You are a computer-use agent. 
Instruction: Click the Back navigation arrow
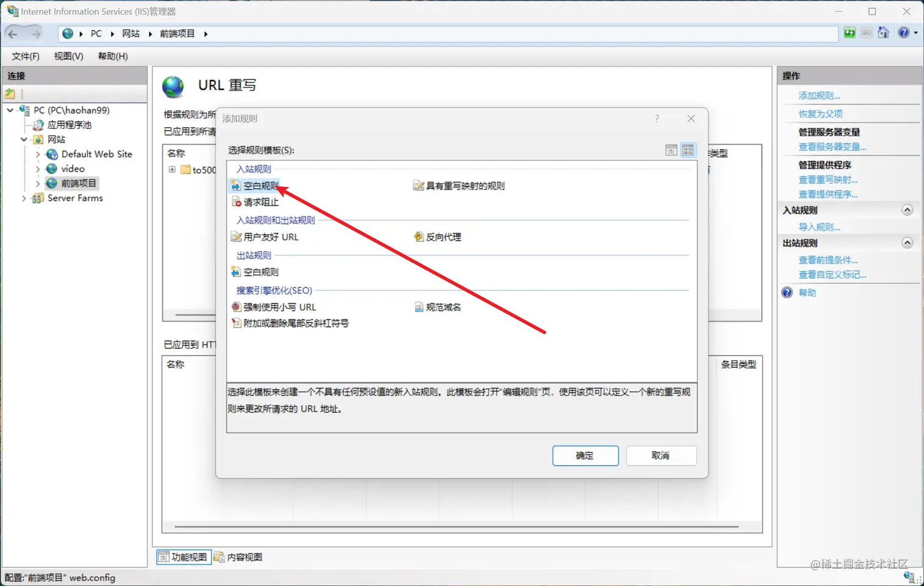(x=13, y=34)
